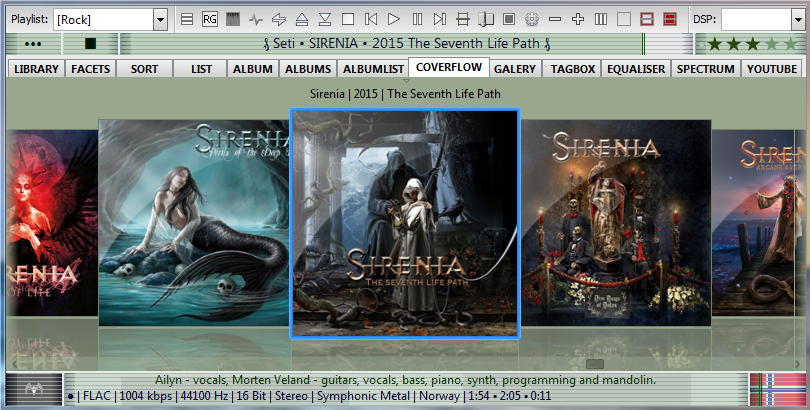Open the SORT tab
Viewport: 810px width, 410px height.
click(144, 69)
